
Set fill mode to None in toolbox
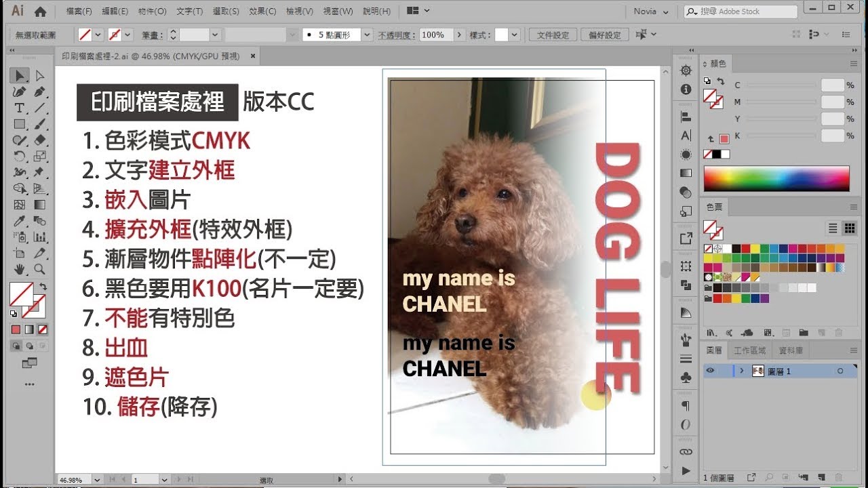43,329
